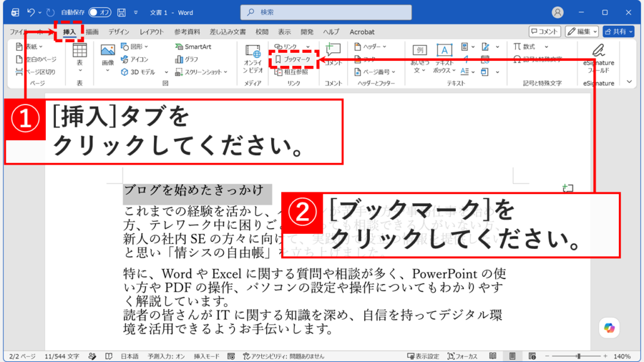
Task: Open the Acrobat ribbon tab
Action: tap(362, 31)
